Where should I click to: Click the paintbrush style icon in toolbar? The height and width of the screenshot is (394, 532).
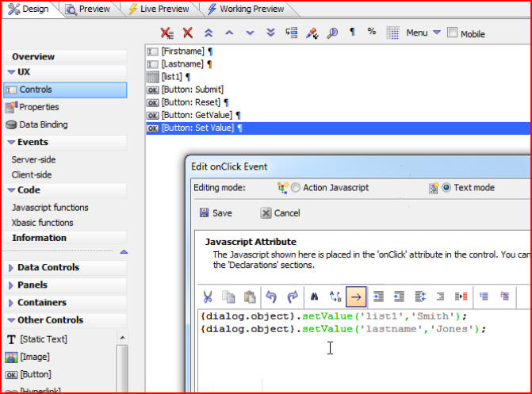click(x=312, y=33)
